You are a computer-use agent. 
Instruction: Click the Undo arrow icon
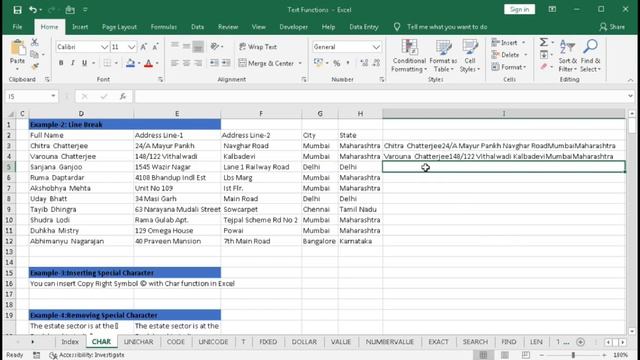pyautogui.click(x=33, y=10)
